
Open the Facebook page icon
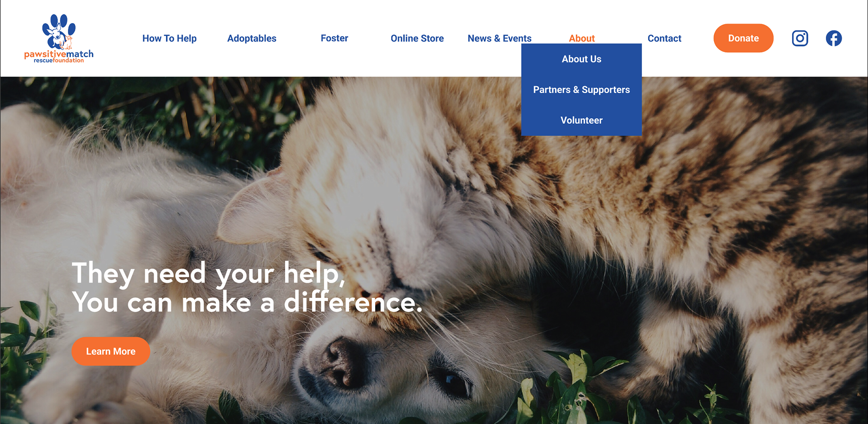[x=834, y=38]
